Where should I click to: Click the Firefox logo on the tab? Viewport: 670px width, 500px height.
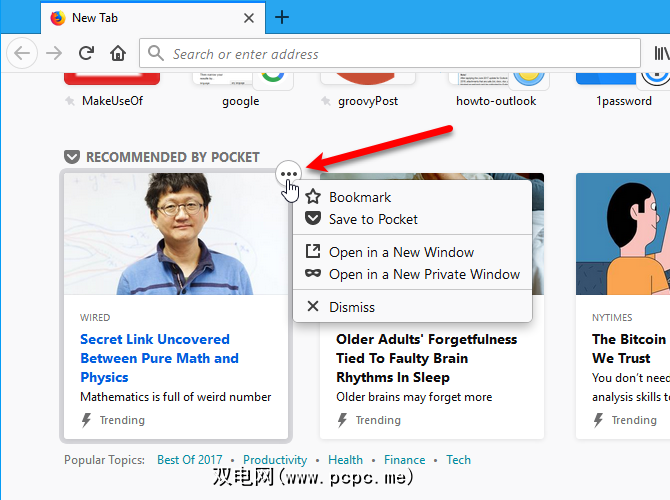[x=58, y=18]
